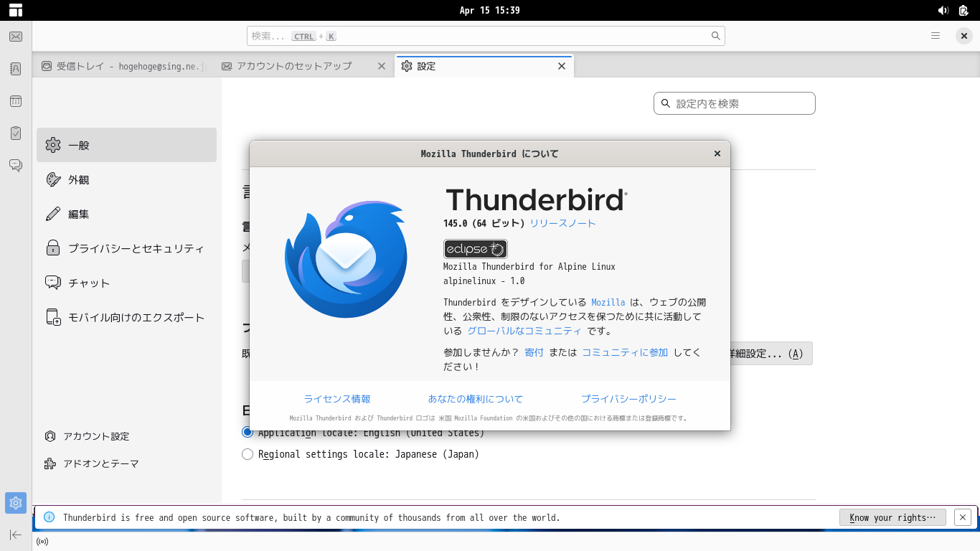Click the Know your rights… button

coord(892,517)
